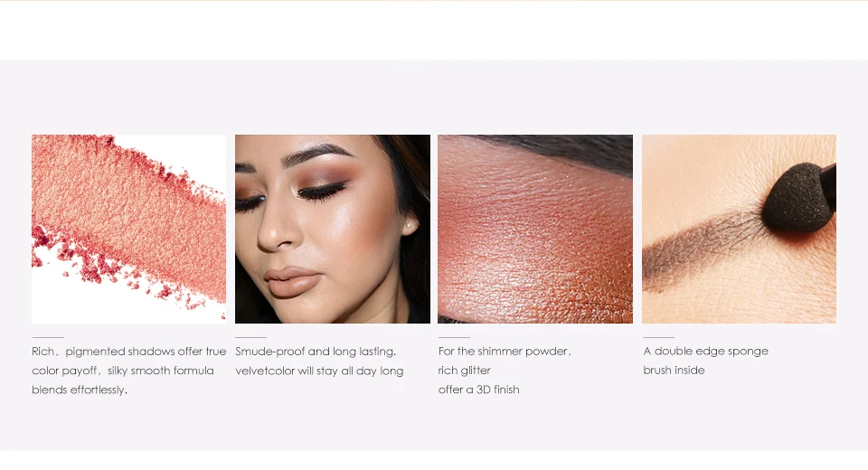
Task: Select 'velvetcolor will stay all day long' text
Action: point(319,371)
